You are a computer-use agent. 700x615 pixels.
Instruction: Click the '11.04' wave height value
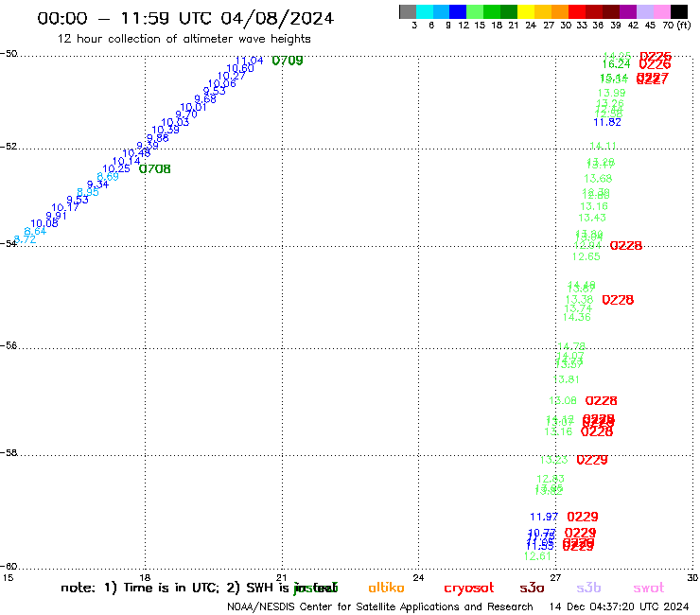coord(249,61)
